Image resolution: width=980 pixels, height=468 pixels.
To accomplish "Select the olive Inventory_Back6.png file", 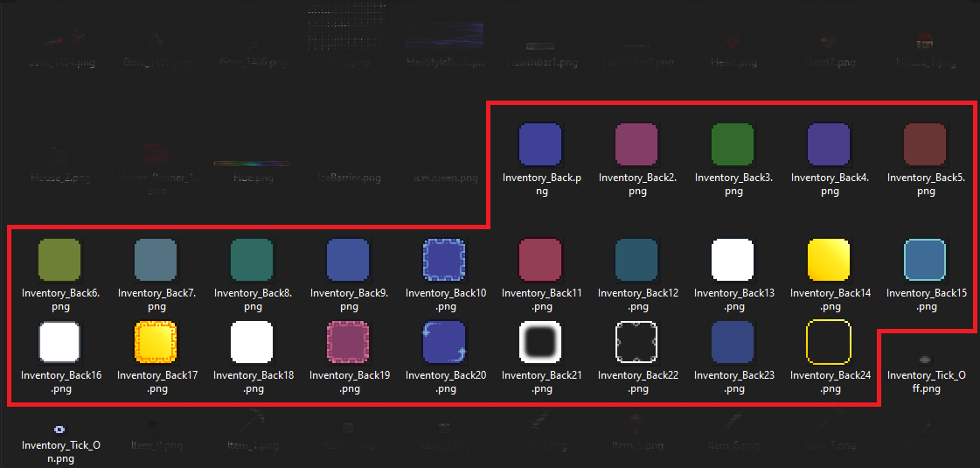I will point(59,260).
